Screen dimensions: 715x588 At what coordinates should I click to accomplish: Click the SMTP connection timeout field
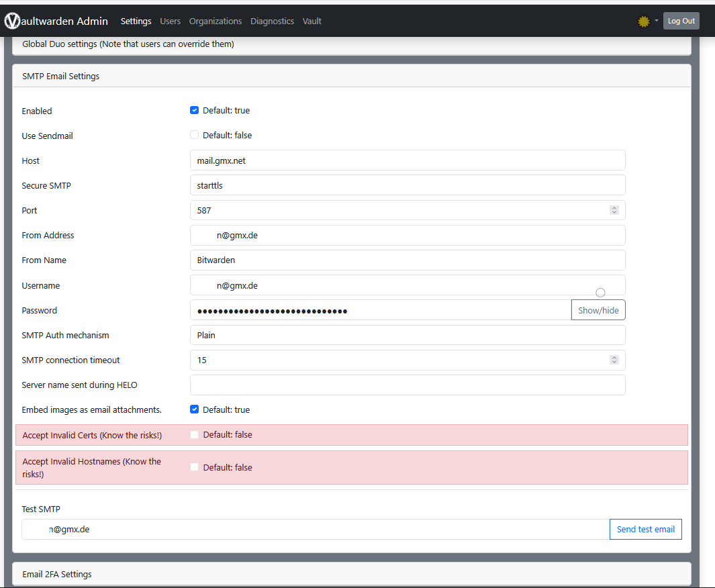point(408,360)
